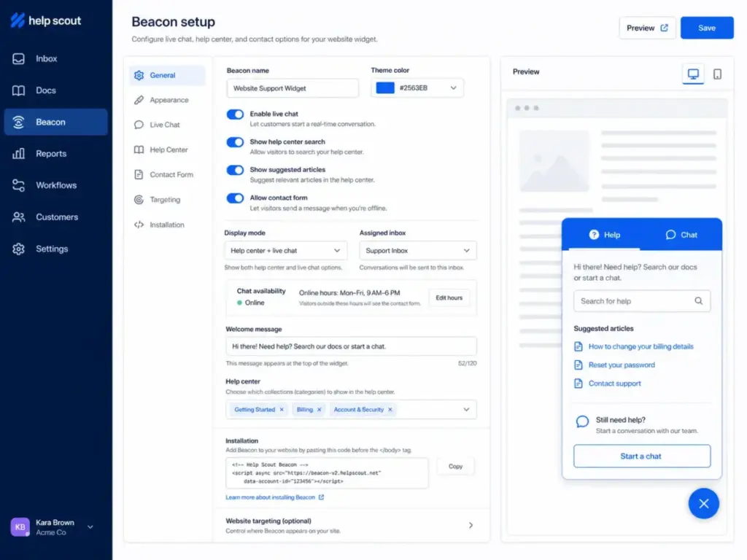The height and width of the screenshot is (560, 747).
Task: Open Contact support article link
Action: (x=614, y=384)
